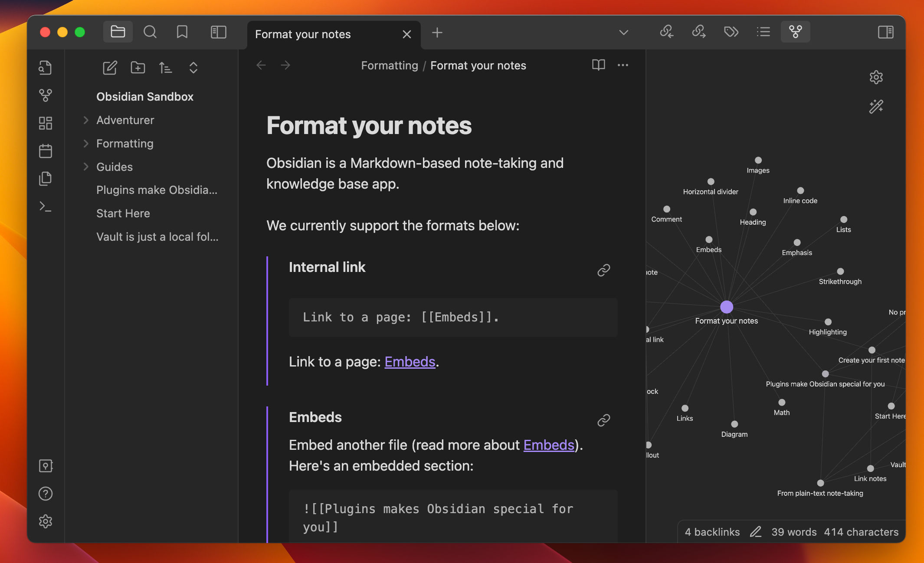Select the Strikethrough graph node

840,271
